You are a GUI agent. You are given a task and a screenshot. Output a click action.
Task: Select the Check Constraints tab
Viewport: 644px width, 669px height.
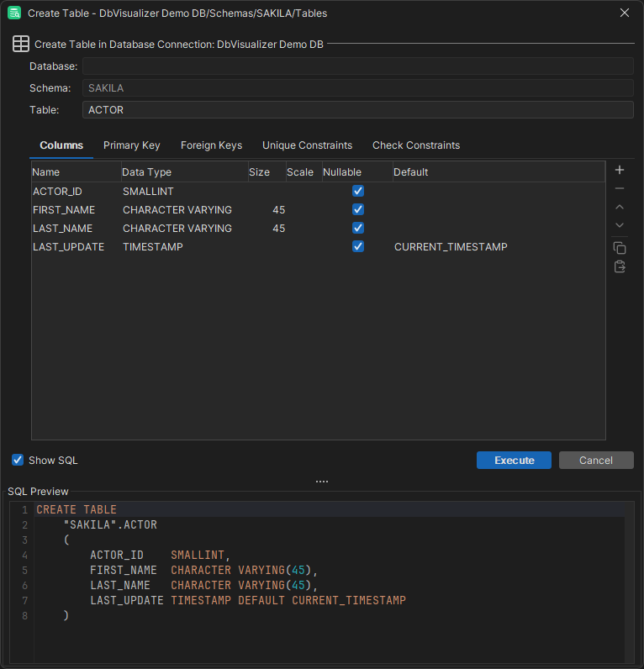point(415,145)
